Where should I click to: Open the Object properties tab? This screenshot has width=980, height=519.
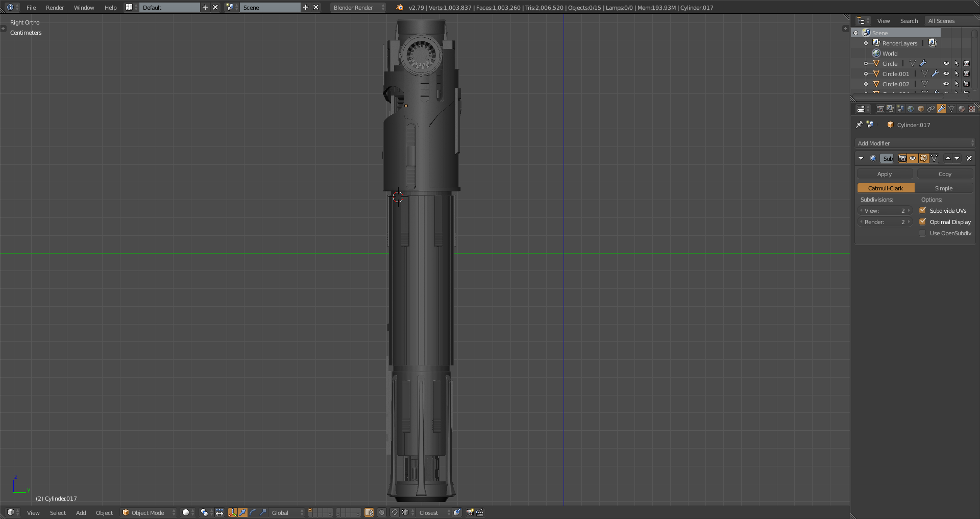pos(921,109)
